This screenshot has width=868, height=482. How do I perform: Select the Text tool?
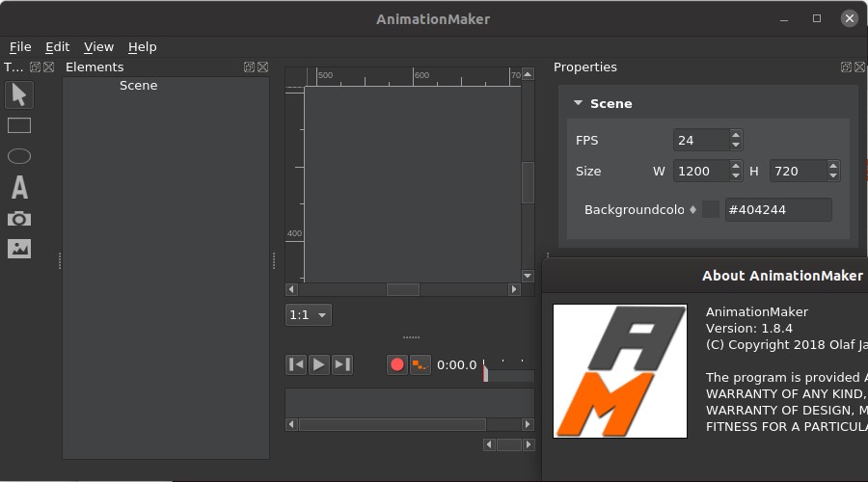coord(19,187)
